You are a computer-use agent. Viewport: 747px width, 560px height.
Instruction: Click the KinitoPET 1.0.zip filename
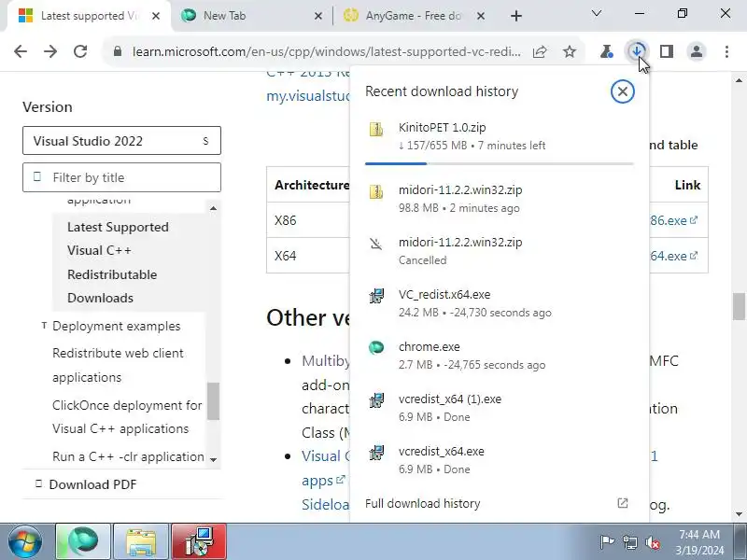click(442, 128)
